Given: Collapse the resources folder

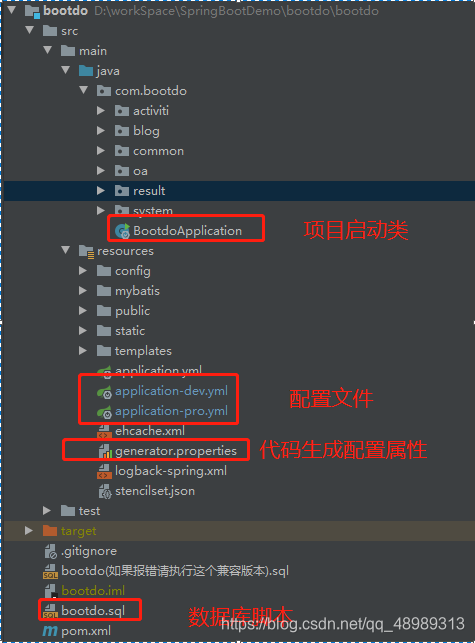Looking at the screenshot, I should coord(65,250).
